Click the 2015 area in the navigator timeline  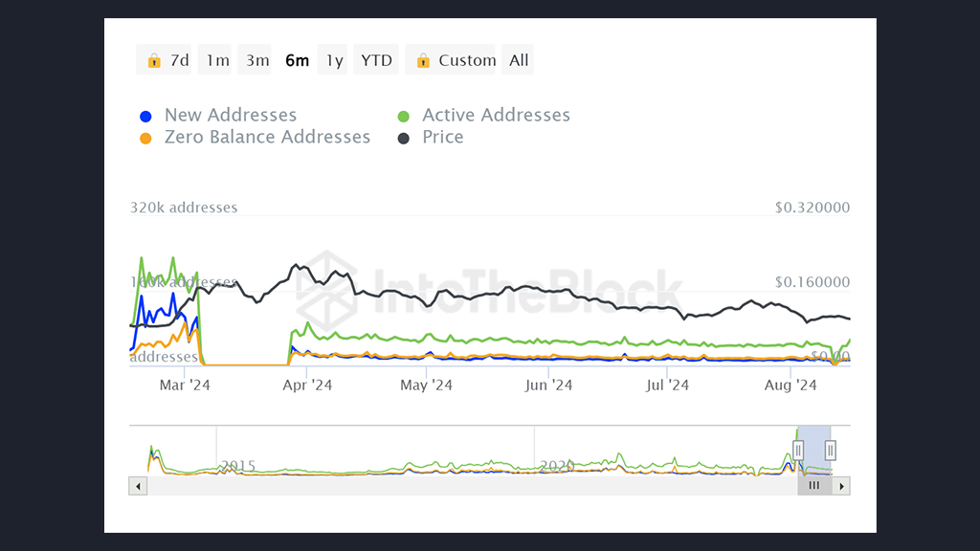[238, 466]
